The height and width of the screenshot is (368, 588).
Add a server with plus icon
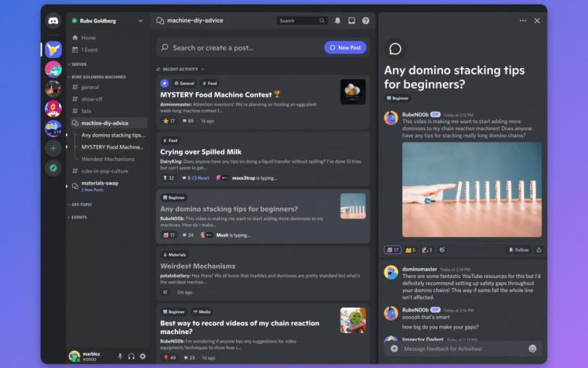pyautogui.click(x=53, y=148)
